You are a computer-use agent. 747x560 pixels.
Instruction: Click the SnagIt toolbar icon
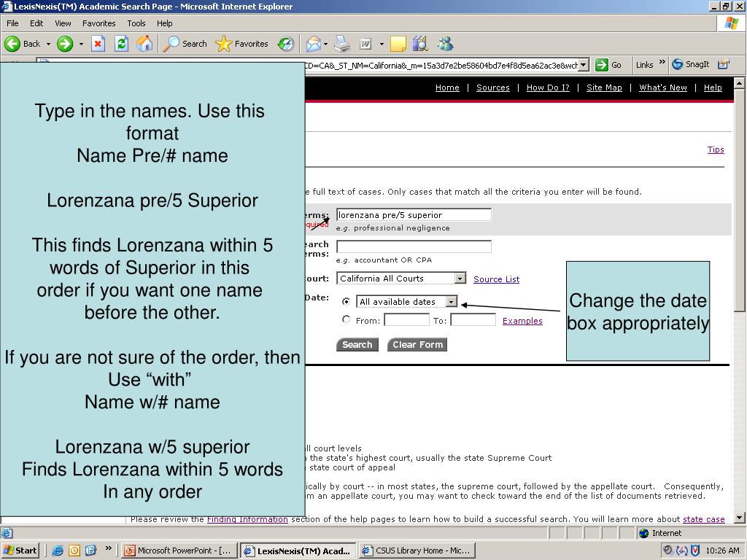pyautogui.click(x=677, y=64)
